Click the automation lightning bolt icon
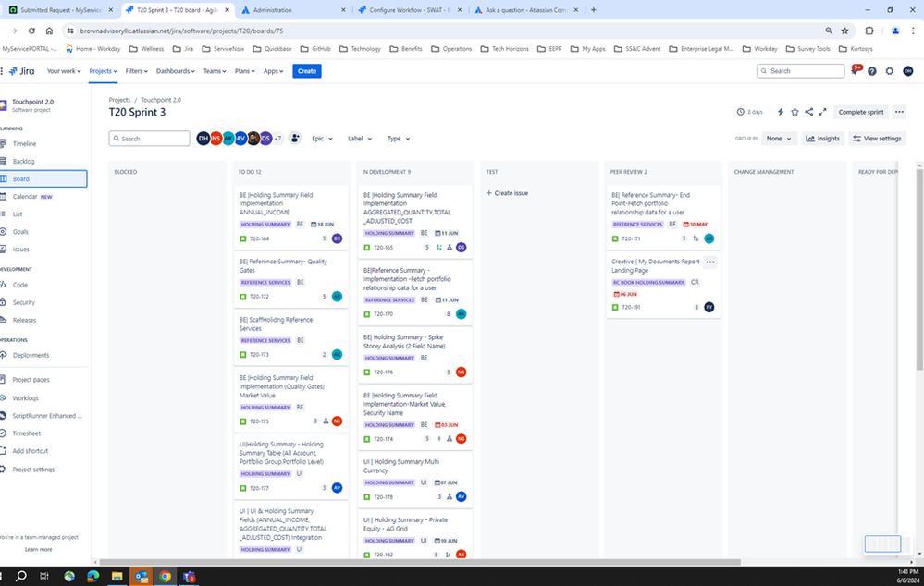The image size is (924, 586). [x=781, y=112]
